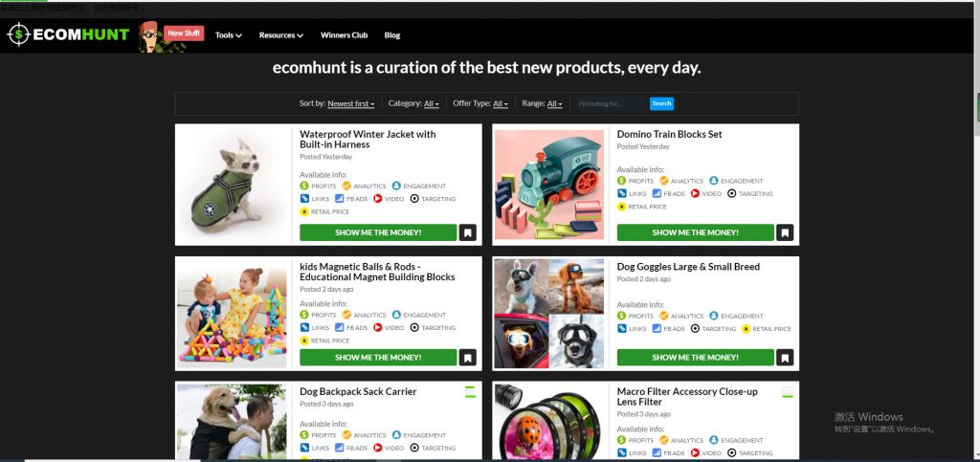Bookmark the Waterproof Winter Jacket product
This screenshot has height=462, width=980.
click(x=467, y=232)
